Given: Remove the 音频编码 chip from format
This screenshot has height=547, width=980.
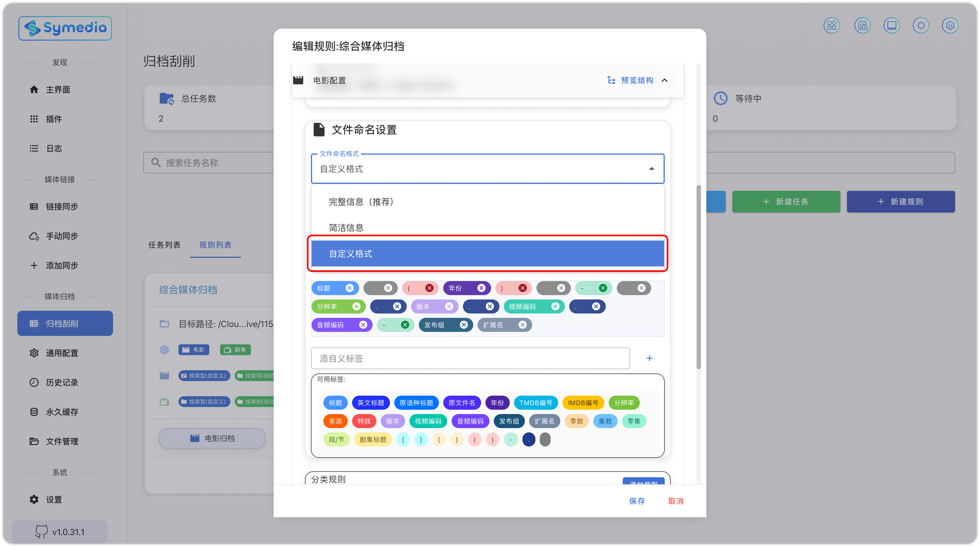Looking at the screenshot, I should (363, 325).
